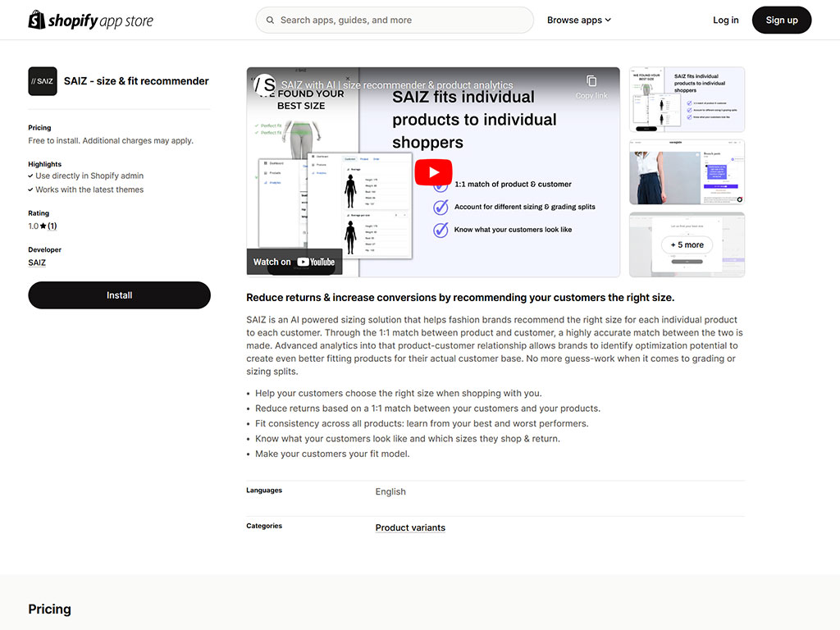Viewport: 840px width, 630px height.
Task: Click 'Free to install' pricing text
Action: pos(111,140)
